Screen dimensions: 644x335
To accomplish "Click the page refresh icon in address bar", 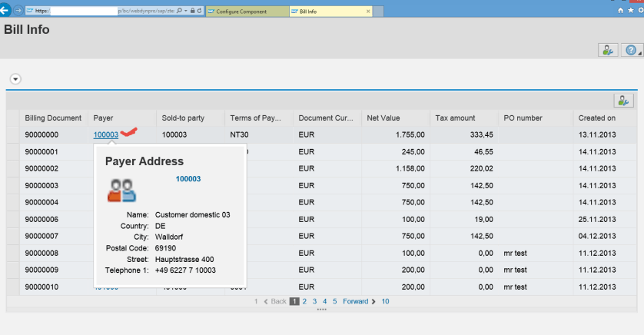I will pos(200,12).
